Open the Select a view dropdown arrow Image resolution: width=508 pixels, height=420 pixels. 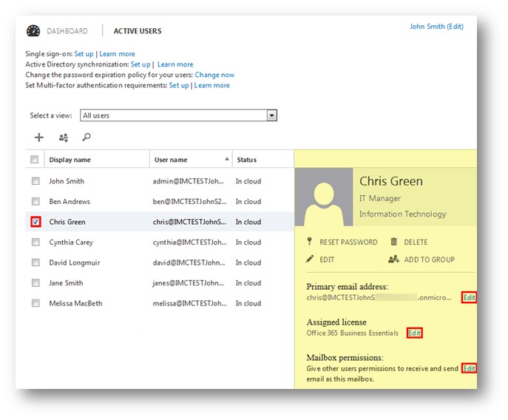[271, 115]
